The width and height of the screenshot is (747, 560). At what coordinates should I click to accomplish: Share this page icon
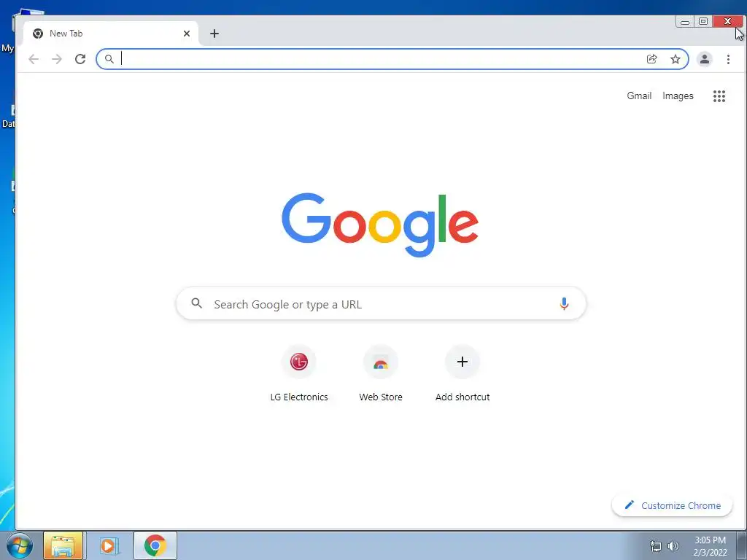click(651, 59)
